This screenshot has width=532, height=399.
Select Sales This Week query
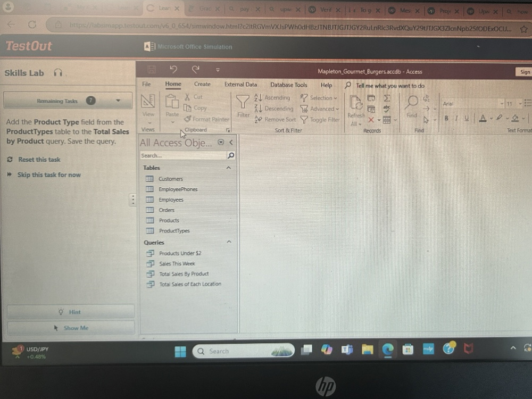point(177,264)
